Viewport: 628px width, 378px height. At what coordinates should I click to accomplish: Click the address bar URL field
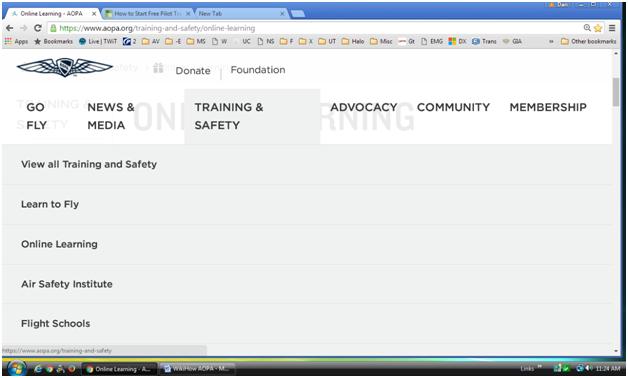point(316,28)
